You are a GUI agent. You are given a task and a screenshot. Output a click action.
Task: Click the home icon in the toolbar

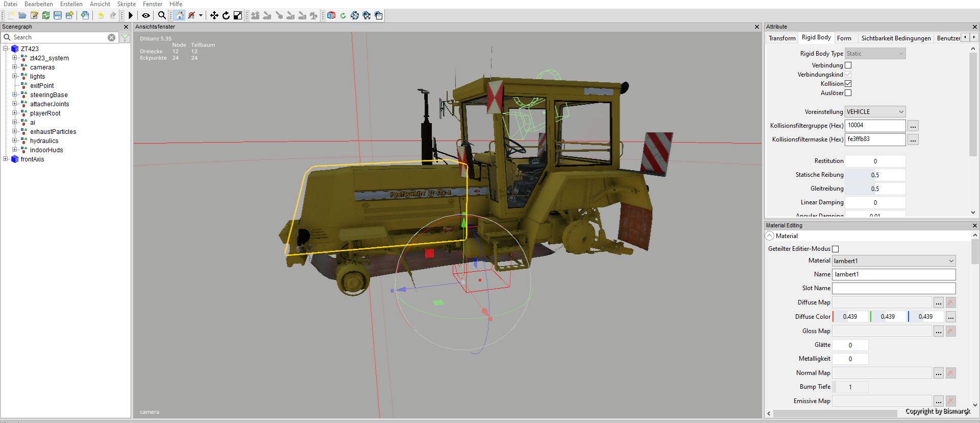tap(179, 15)
